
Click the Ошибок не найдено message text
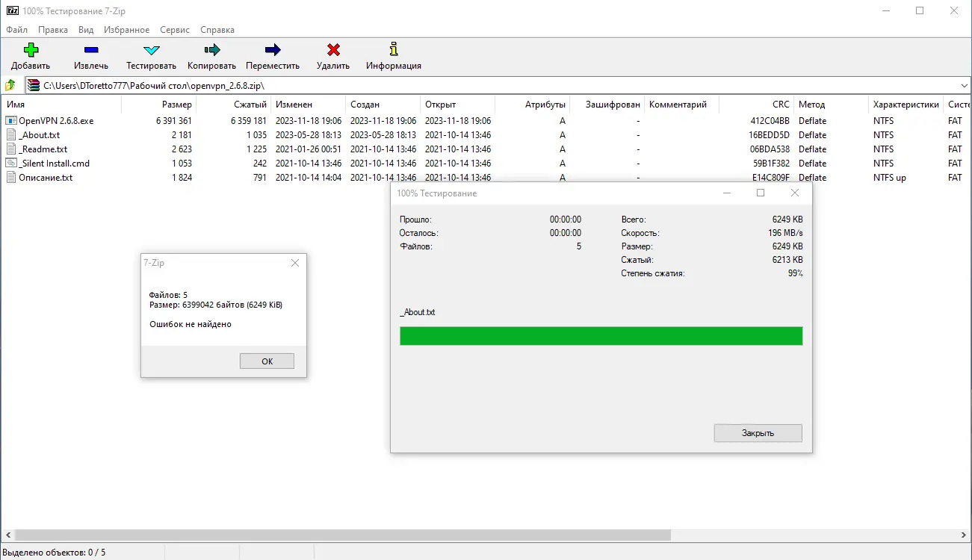point(191,324)
